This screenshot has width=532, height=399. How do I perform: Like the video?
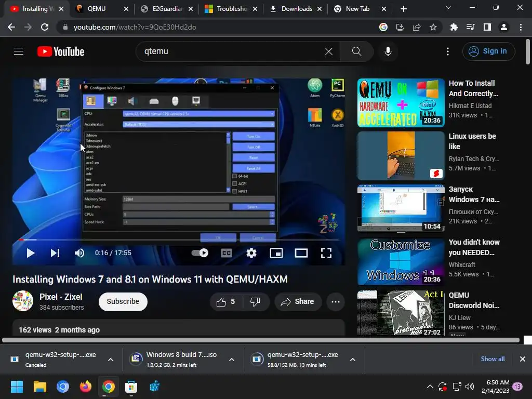click(227, 302)
